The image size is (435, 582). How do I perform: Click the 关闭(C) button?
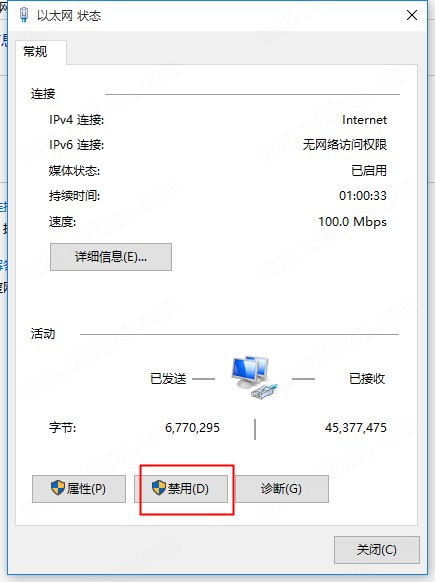(x=377, y=550)
